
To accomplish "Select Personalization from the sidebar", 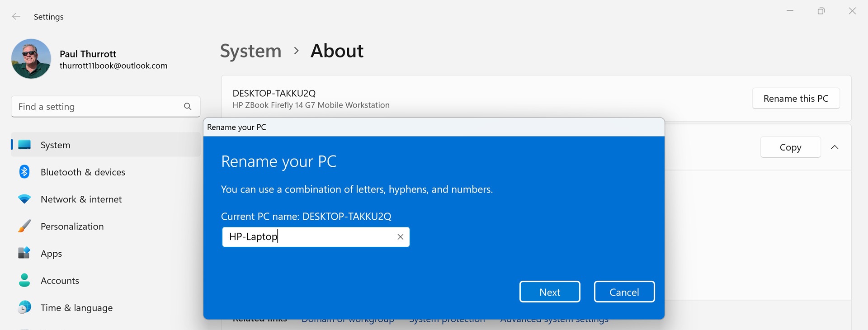I will click(x=72, y=226).
